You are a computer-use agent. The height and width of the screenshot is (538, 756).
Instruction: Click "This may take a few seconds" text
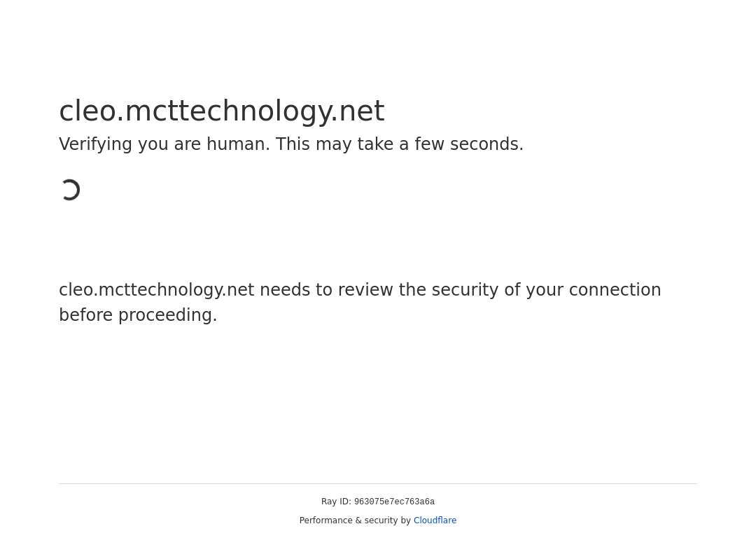tap(398, 144)
